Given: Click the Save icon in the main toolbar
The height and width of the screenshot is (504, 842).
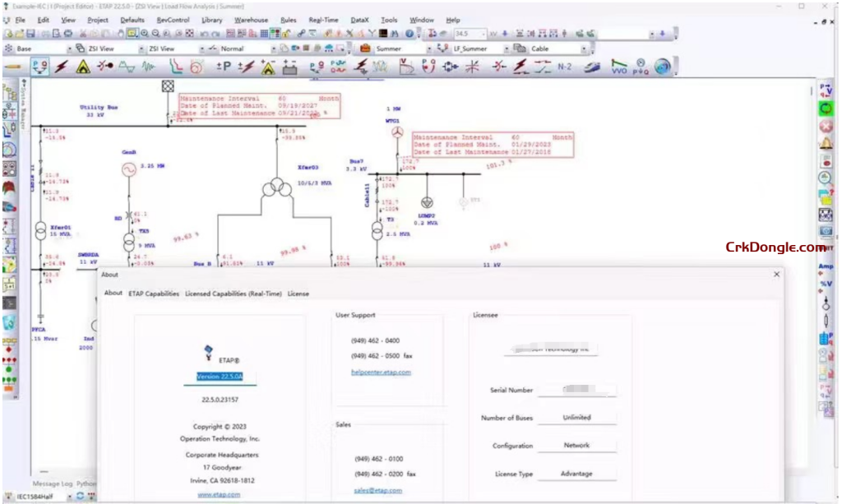Looking at the screenshot, I should (30, 34).
